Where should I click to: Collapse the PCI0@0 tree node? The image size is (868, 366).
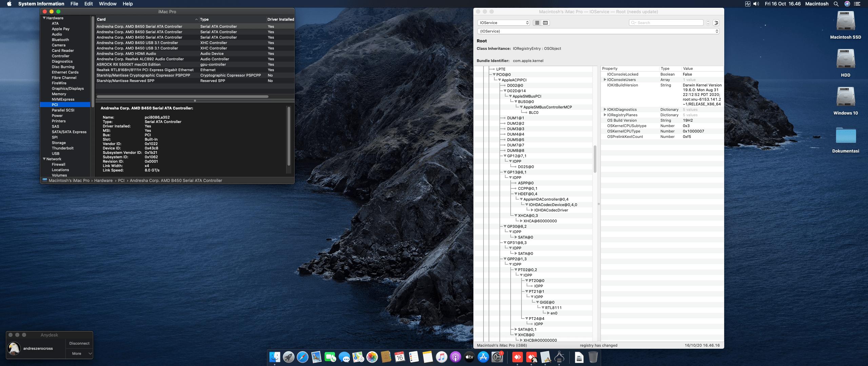[x=494, y=75]
